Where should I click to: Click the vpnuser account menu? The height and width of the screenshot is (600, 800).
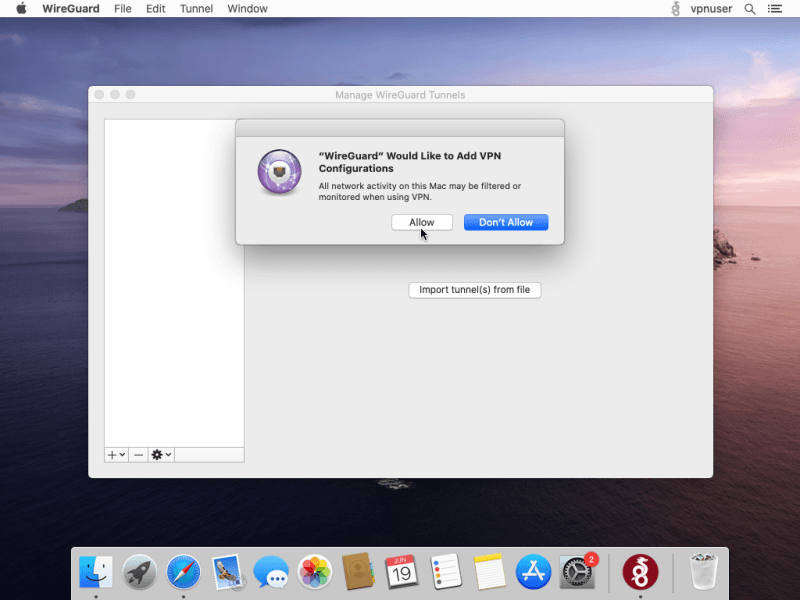711,9
